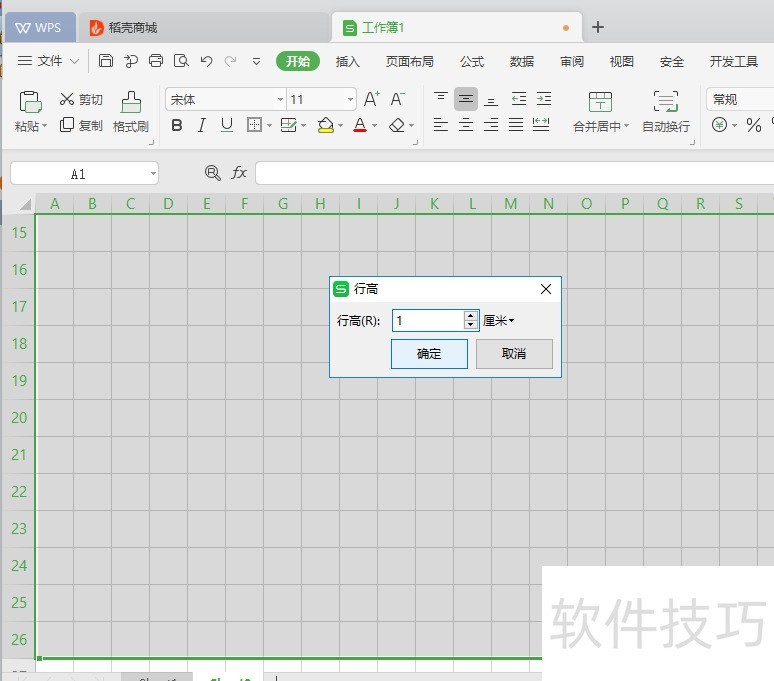
Task: Click the Underline icon
Action: click(227, 125)
